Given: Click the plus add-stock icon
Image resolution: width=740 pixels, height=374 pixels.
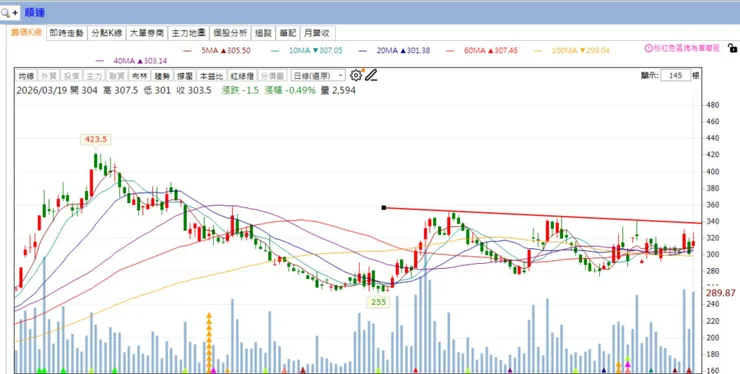Looking at the screenshot, I should coord(15,13).
